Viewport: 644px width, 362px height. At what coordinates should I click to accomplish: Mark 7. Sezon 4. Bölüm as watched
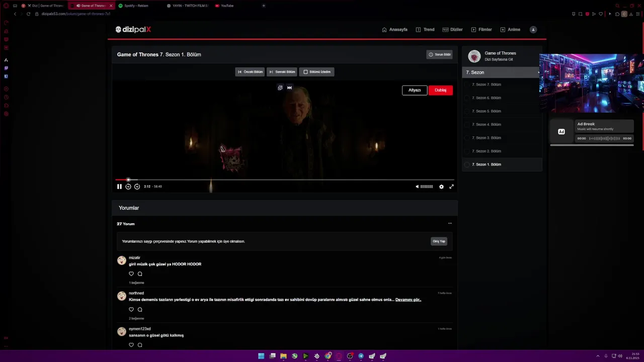467,125
